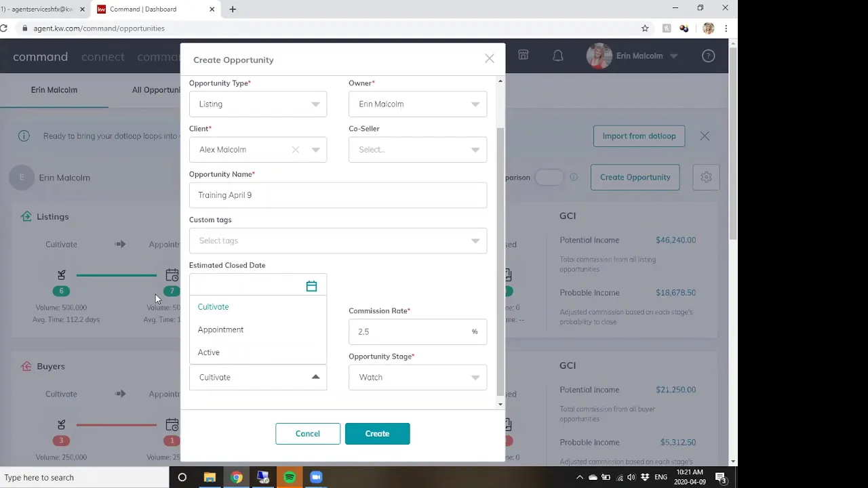Click the Listings house icon
This screenshot has height=488, width=868.
coord(26,216)
